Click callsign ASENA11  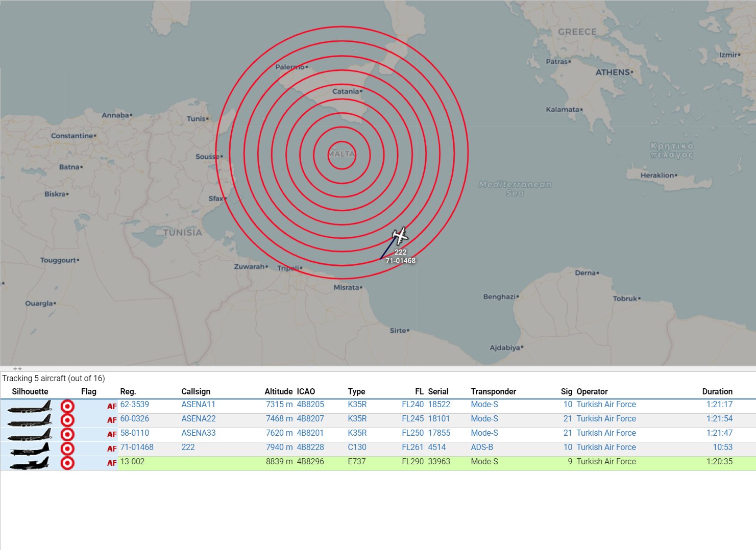199,404
